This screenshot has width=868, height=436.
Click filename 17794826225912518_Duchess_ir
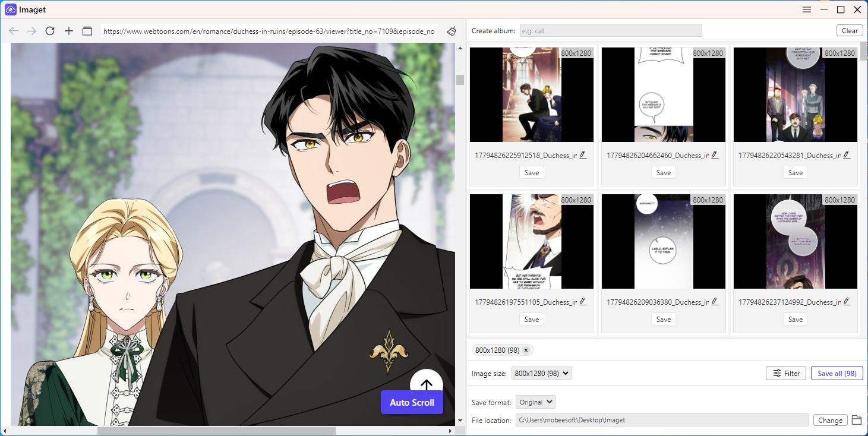click(x=525, y=155)
